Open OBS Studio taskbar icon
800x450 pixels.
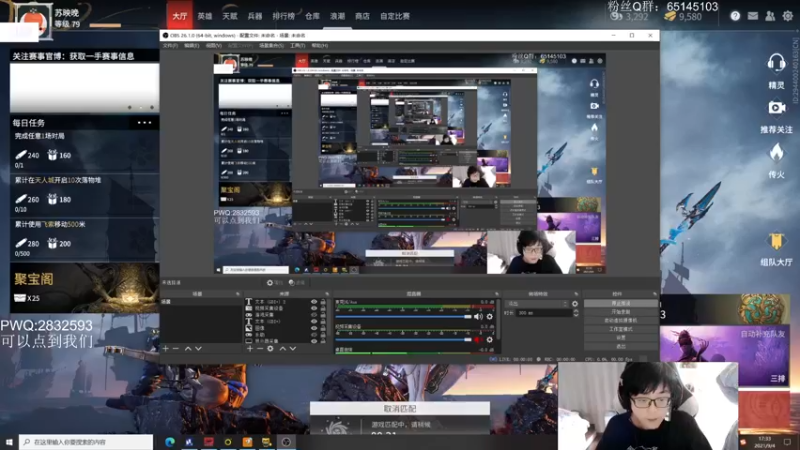tap(286, 442)
